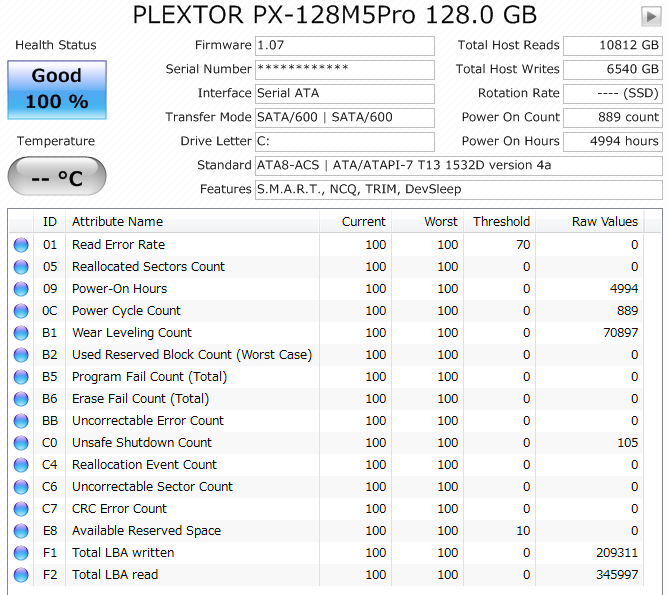The width and height of the screenshot is (669, 595).
Task: Click the Total Host Writes value 6540 GB
Action: point(613,70)
